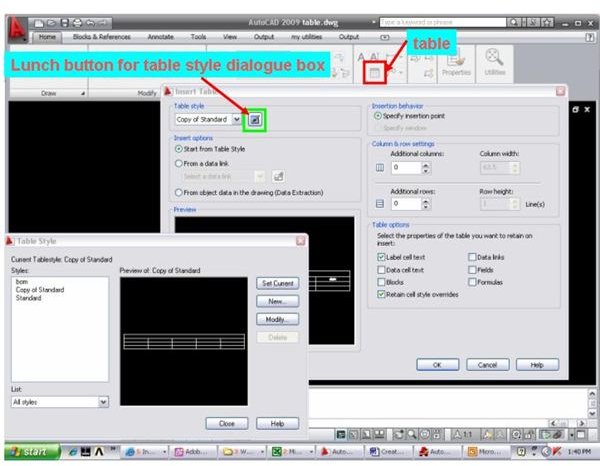Select From object data in the drawing option
The height and width of the screenshot is (466, 600).
point(178,192)
